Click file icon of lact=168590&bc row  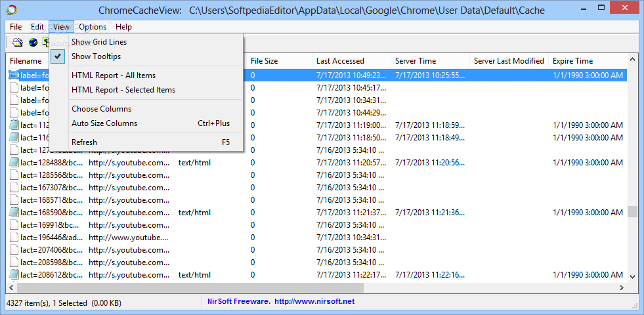coord(14,213)
